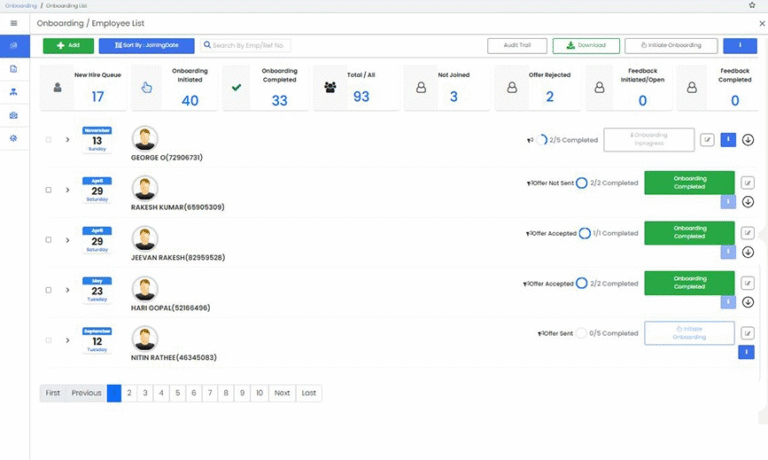
Task: Click the Search By Emp/Ref No field
Action: click(246, 45)
